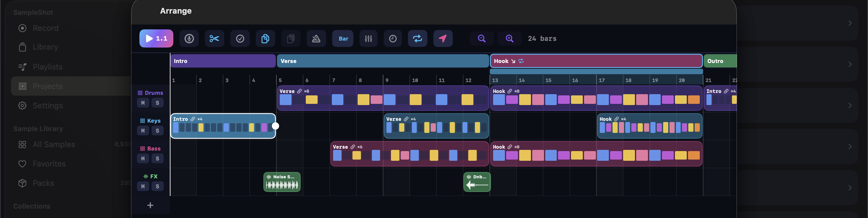Select the Keys Hook ×4 clip

(x=649, y=126)
